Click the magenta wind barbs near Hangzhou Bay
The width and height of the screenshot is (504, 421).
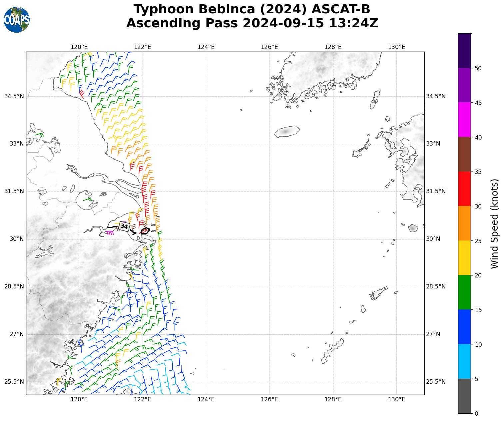tap(110, 232)
